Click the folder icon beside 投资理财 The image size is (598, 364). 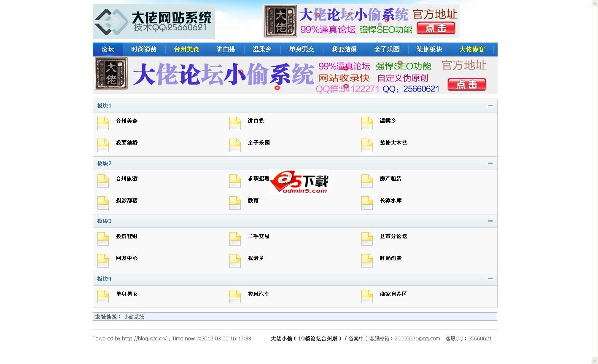click(x=103, y=238)
